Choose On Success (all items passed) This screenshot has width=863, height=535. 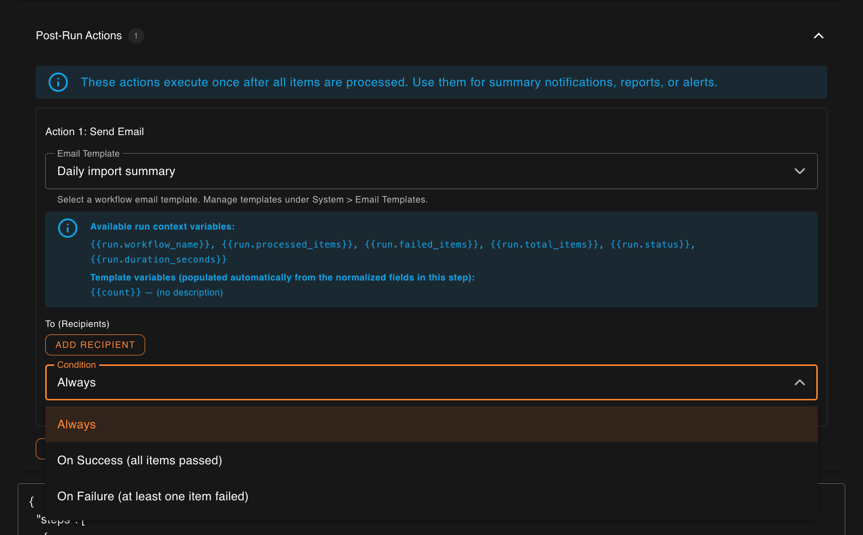point(431,461)
